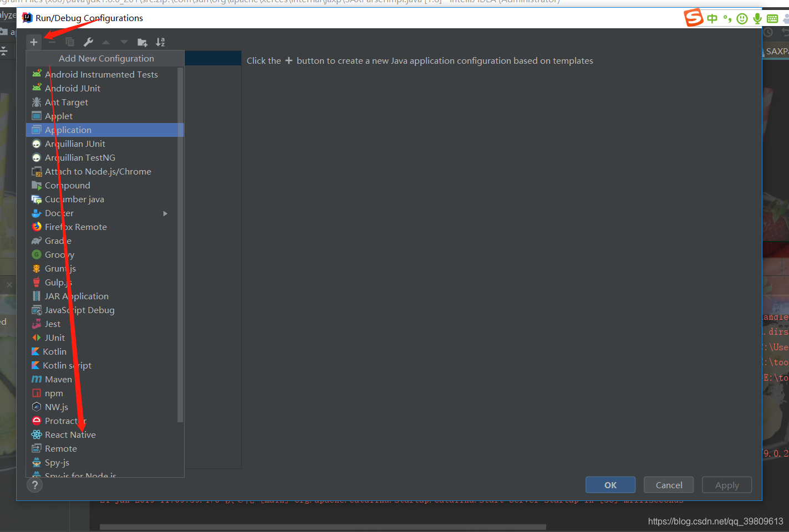Click the Gulp.js cup icon
Image resolution: width=789 pixels, height=532 pixels.
coord(37,282)
